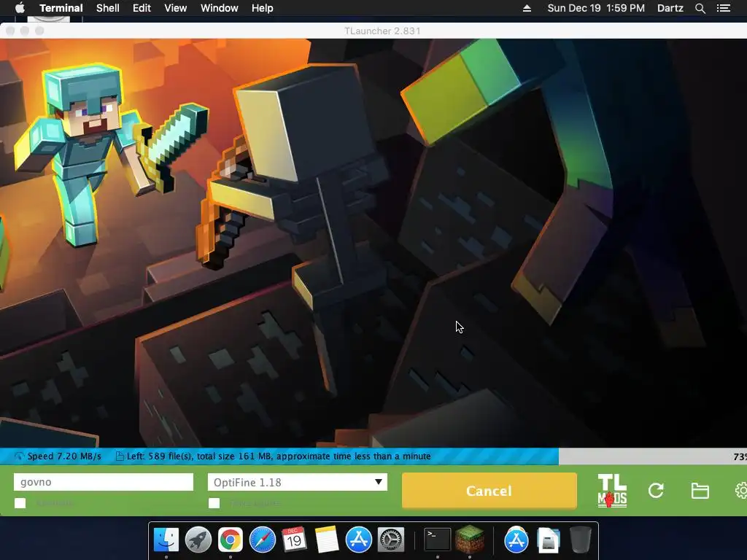This screenshot has height=560, width=747.
Task: Open Minecraft grass block dock icon
Action: click(x=470, y=540)
